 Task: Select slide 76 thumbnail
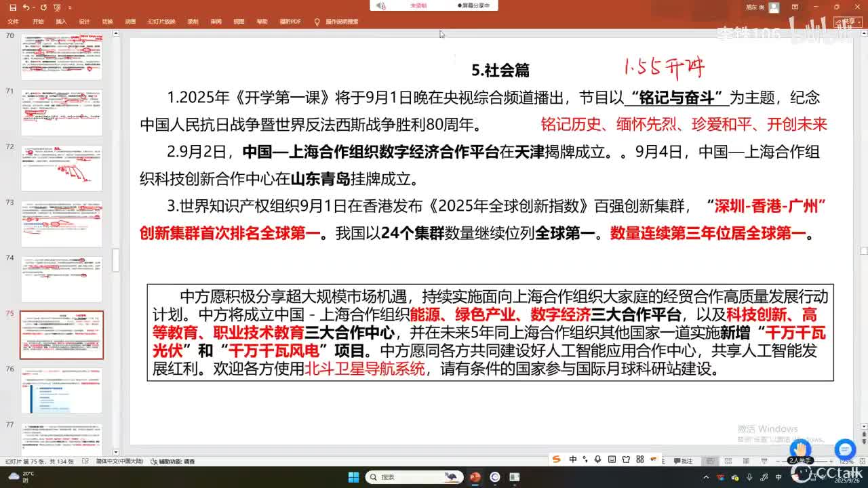tap(62, 390)
